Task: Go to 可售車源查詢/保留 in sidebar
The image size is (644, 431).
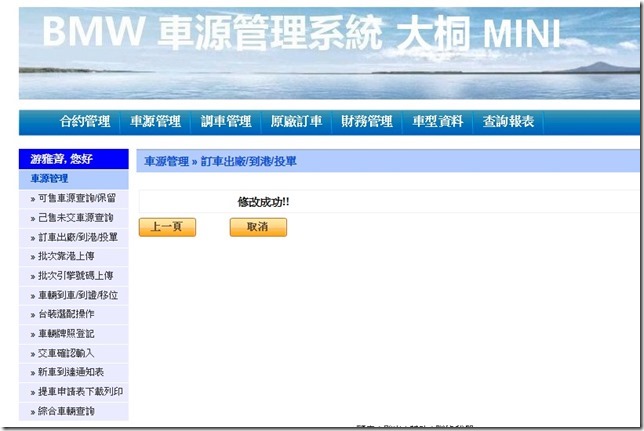Action: (74, 198)
